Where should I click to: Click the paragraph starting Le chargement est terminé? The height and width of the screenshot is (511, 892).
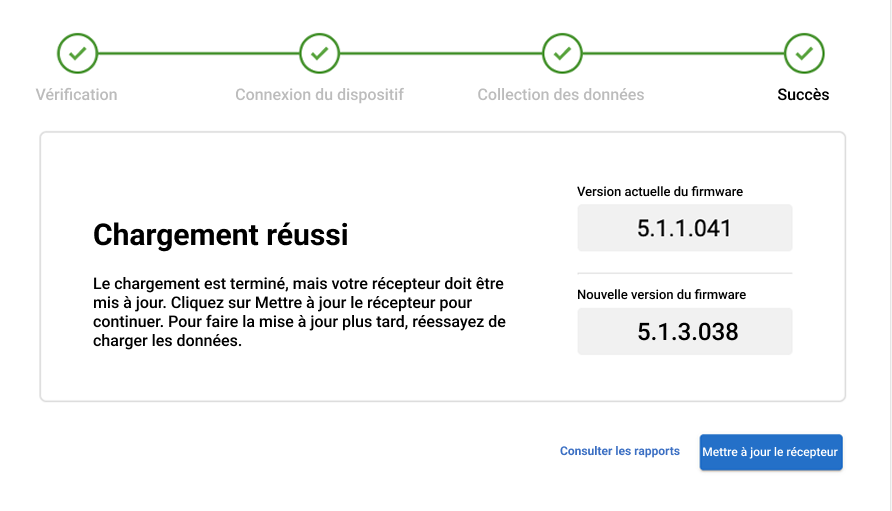tap(299, 312)
